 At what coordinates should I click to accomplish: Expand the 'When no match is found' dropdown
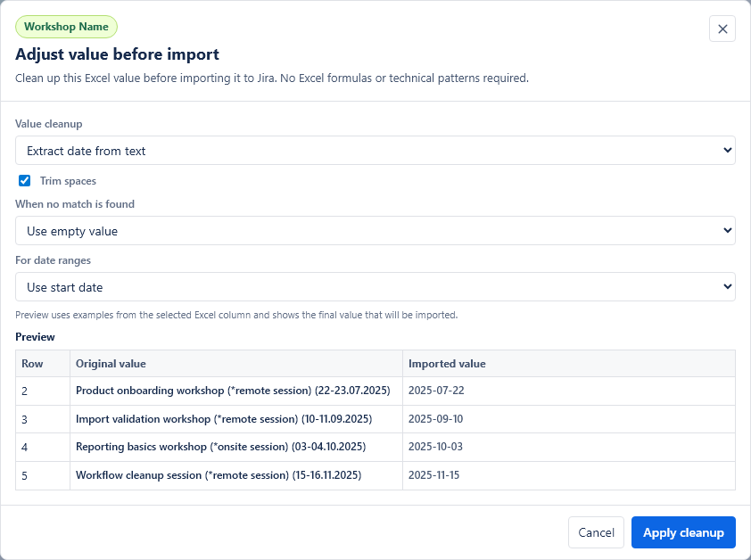(375, 230)
